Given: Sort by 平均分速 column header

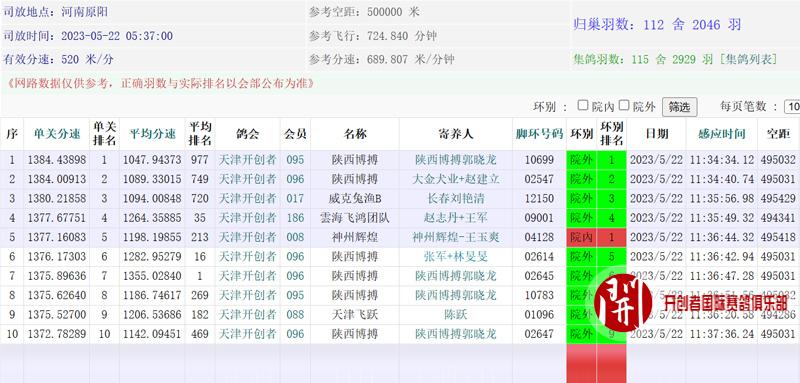Looking at the screenshot, I should 152,134.
